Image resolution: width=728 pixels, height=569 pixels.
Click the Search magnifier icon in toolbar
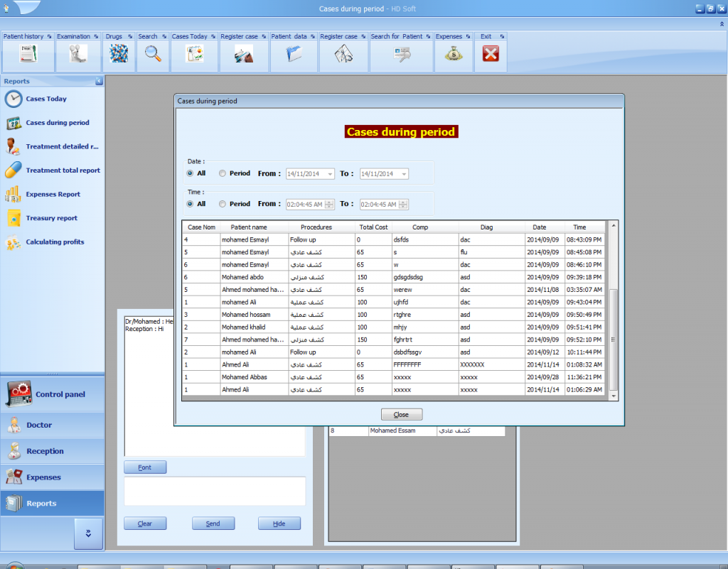pos(153,54)
